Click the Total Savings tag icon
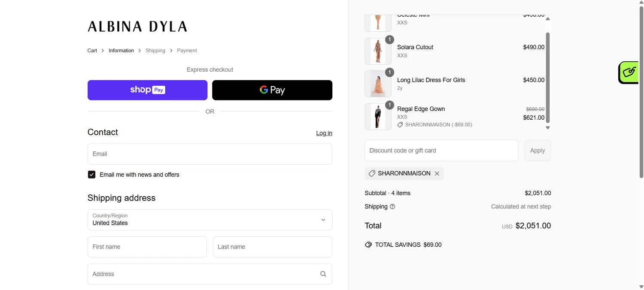Viewport: 644px width, 290px height. pos(368,245)
